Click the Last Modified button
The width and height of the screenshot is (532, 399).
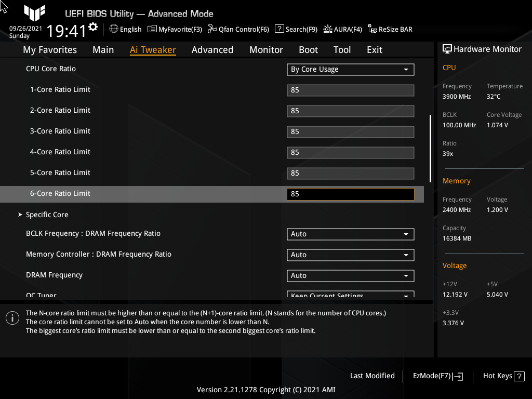pyautogui.click(x=372, y=376)
